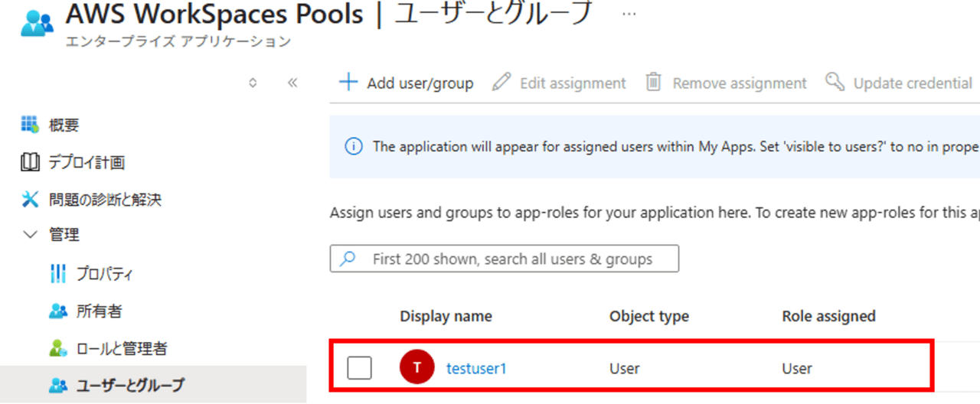
Task: Collapse the 管理 section chevron
Action: (31, 235)
